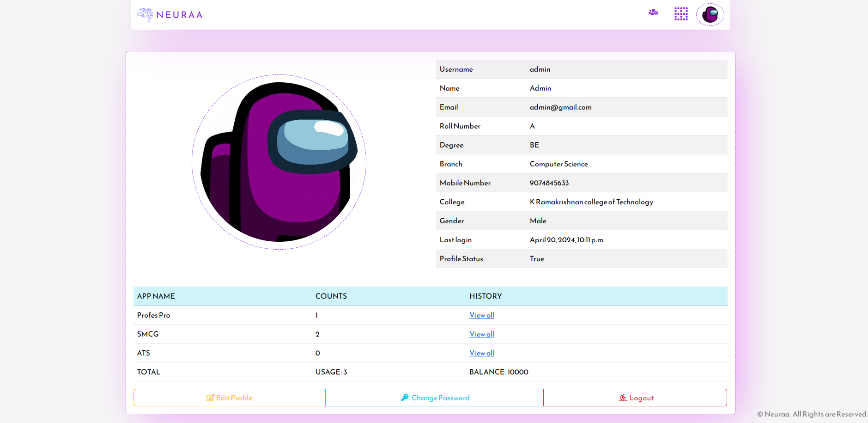
Task: Click the SMCG app name
Action: (148, 334)
